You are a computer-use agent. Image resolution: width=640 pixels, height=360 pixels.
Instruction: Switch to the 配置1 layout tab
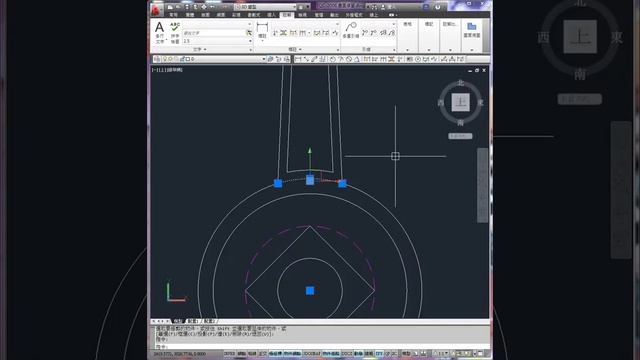193,321
